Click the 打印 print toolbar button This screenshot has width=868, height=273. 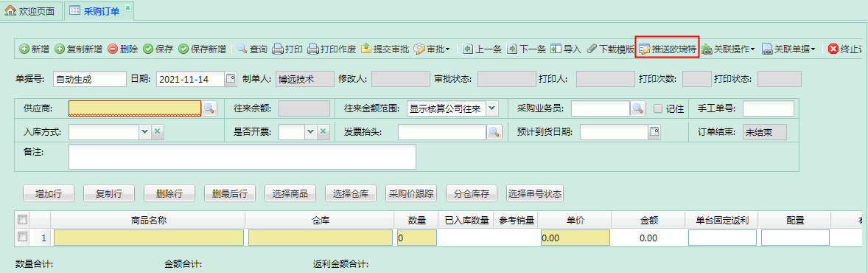click(x=287, y=49)
